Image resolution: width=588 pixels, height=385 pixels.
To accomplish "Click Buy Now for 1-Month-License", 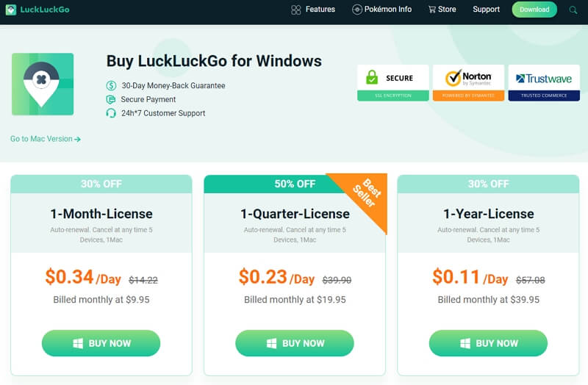I will 101,343.
